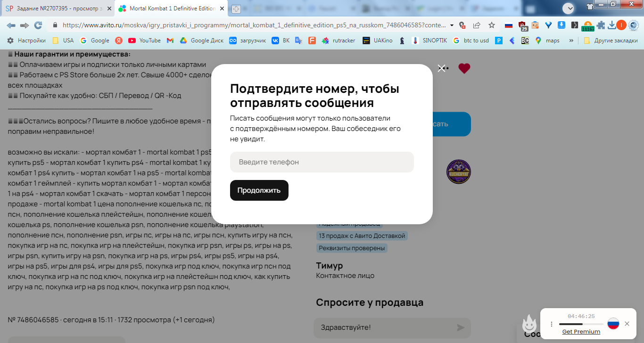
Task: Bookmark this page with star icon
Action: click(x=492, y=25)
